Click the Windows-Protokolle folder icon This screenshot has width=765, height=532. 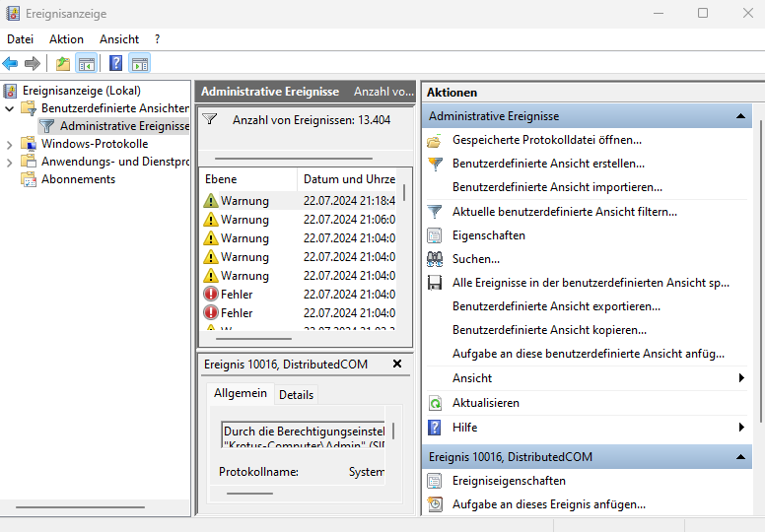pyautogui.click(x=29, y=144)
